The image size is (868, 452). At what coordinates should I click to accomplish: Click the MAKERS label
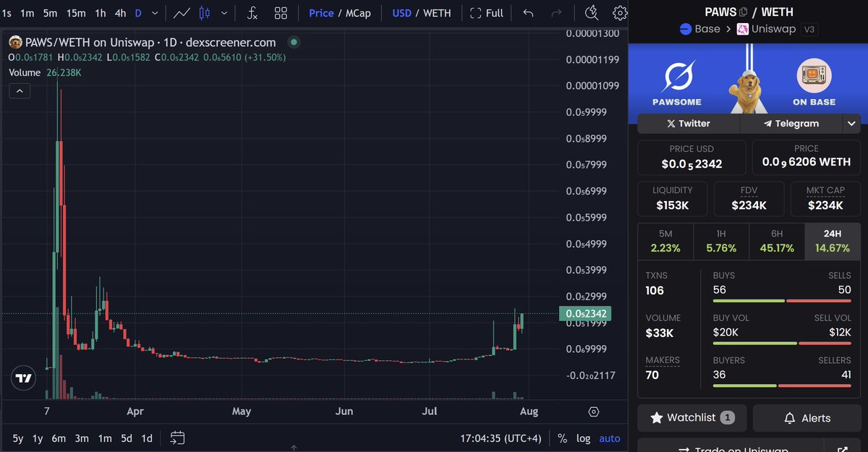(663, 359)
